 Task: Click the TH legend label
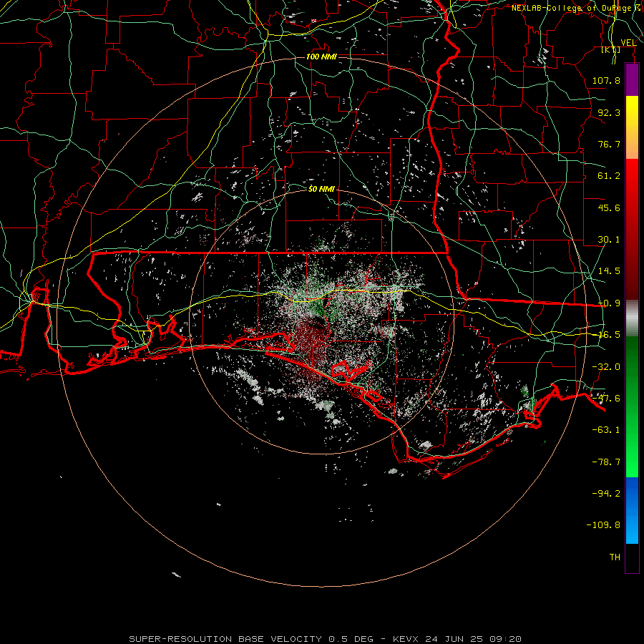(x=615, y=557)
